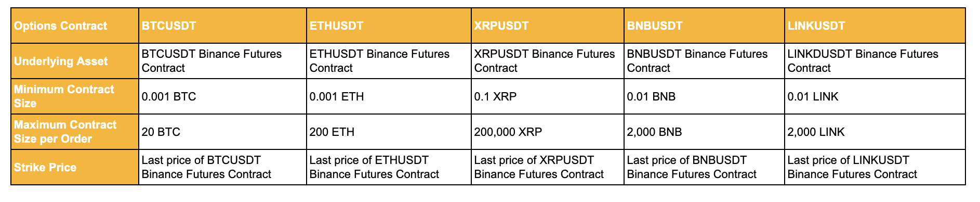
Task: Select the BTCUSDT column header
Action: click(x=223, y=26)
